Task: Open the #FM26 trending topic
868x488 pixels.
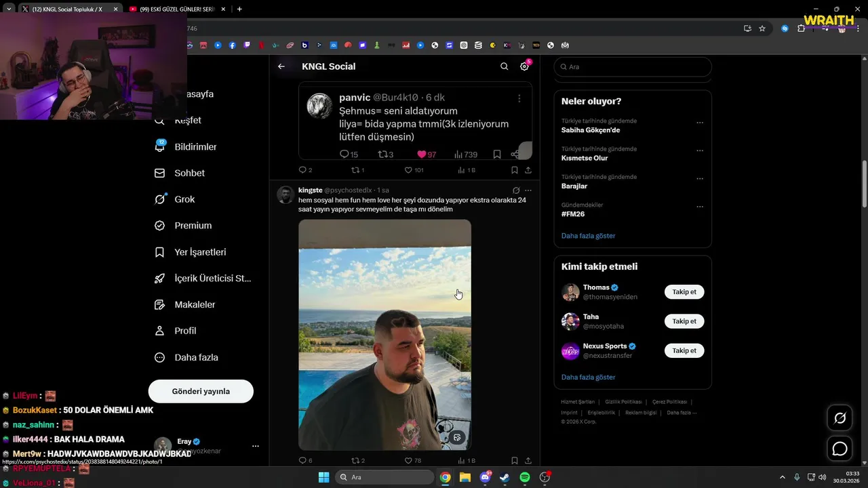Action: coord(573,214)
